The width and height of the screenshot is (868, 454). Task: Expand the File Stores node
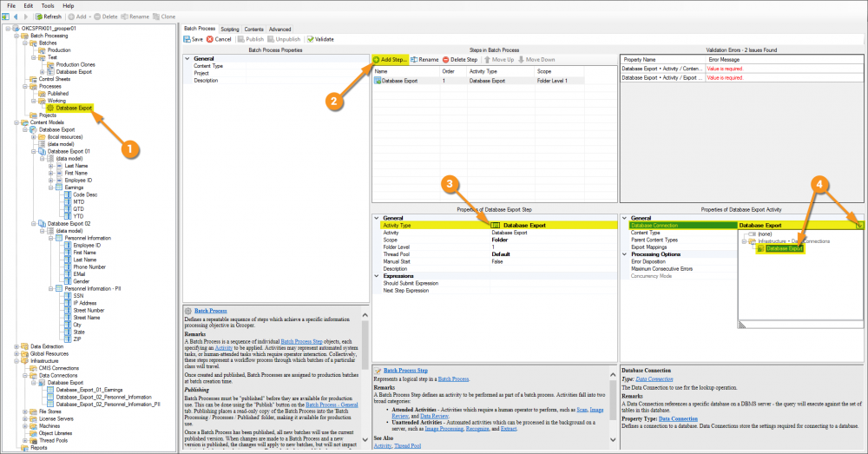click(25, 411)
